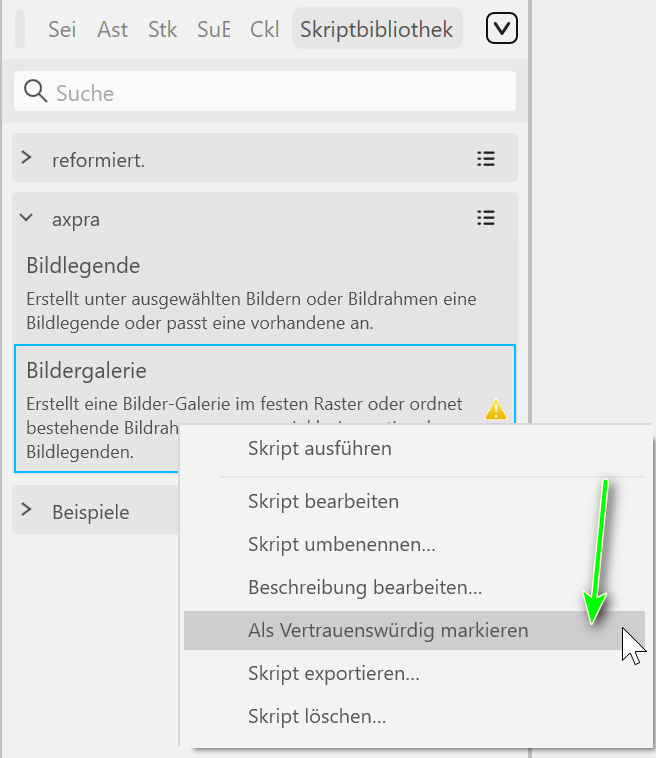Expand the reformiert. script group
The width and height of the screenshot is (656, 758).
coord(27,158)
